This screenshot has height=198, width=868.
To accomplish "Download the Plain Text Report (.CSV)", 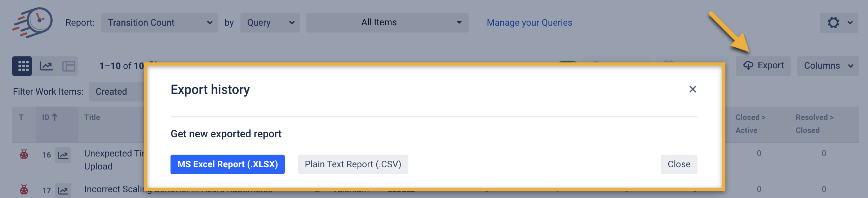I will [x=353, y=164].
